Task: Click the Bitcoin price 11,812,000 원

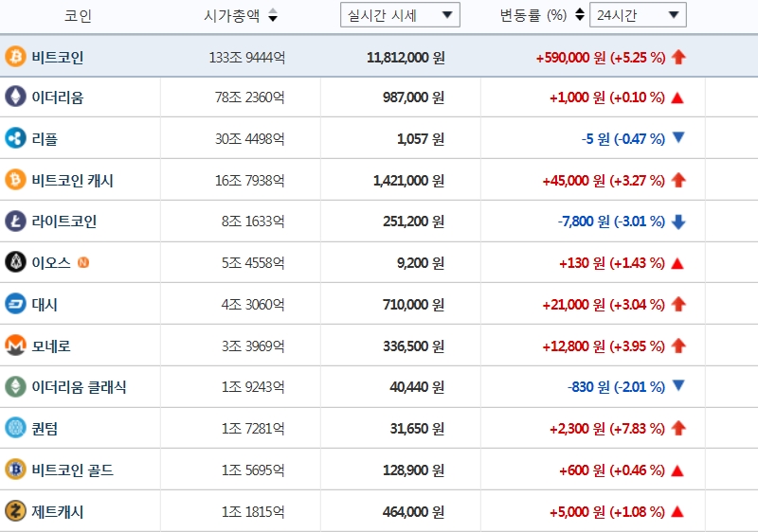Action: [406, 58]
